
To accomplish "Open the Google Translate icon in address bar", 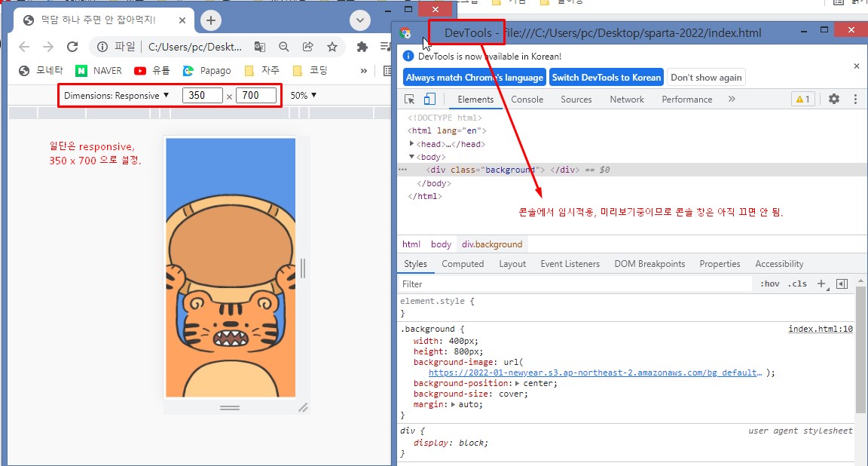I will [260, 47].
